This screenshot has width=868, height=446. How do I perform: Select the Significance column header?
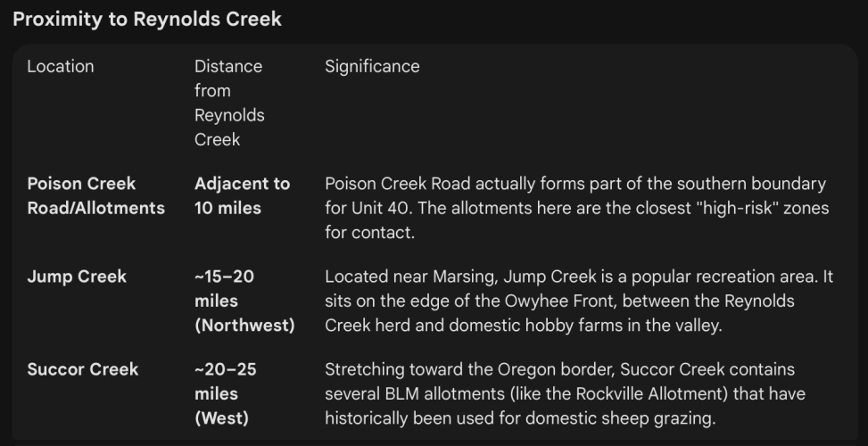point(372,66)
